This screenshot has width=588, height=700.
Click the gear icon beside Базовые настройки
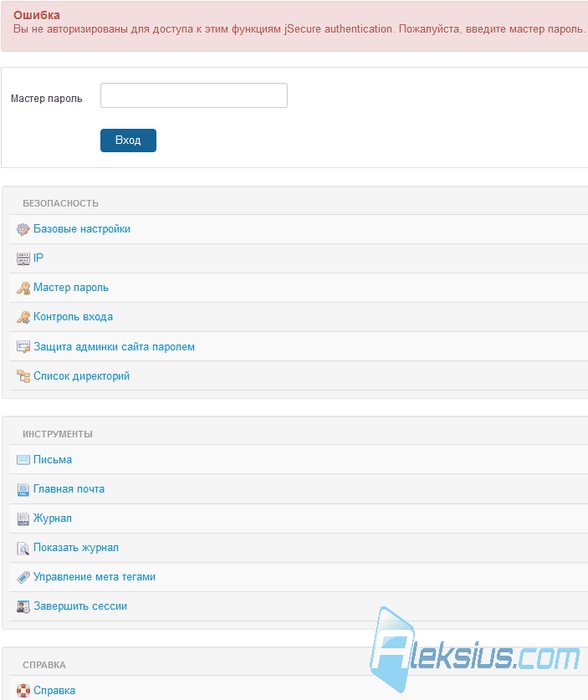click(23, 229)
